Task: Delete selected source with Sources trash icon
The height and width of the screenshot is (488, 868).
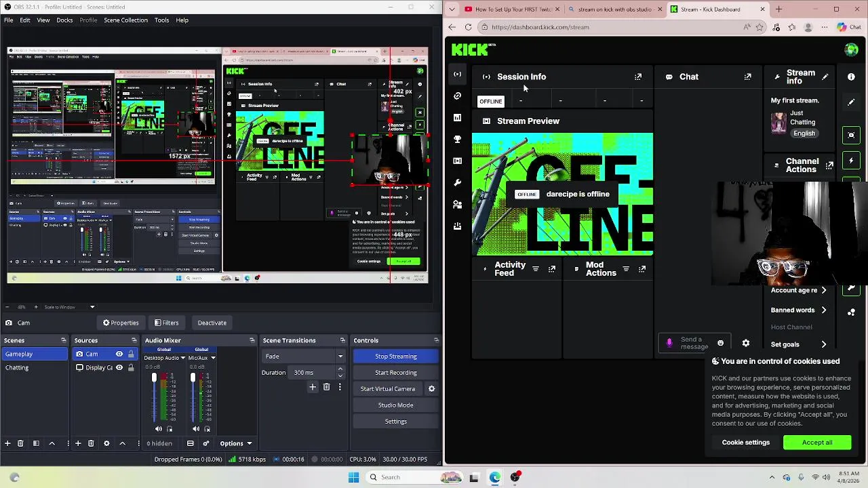Action: point(91,443)
